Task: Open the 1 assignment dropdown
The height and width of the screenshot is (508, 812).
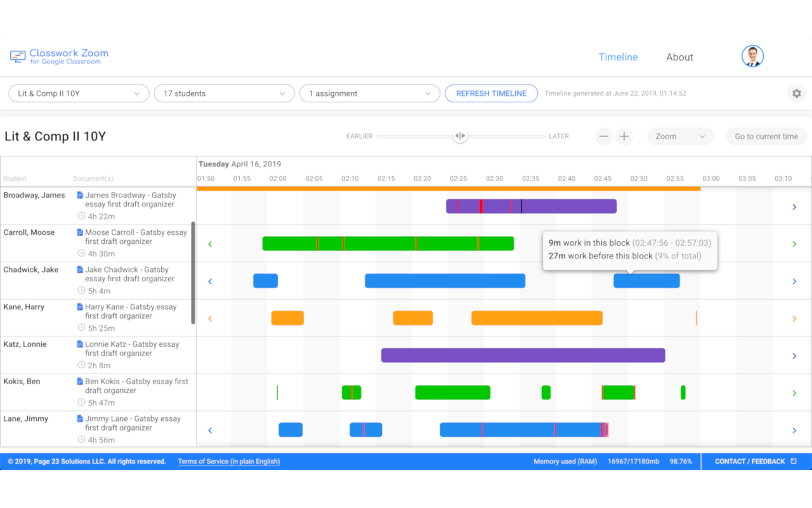Action: click(370, 93)
